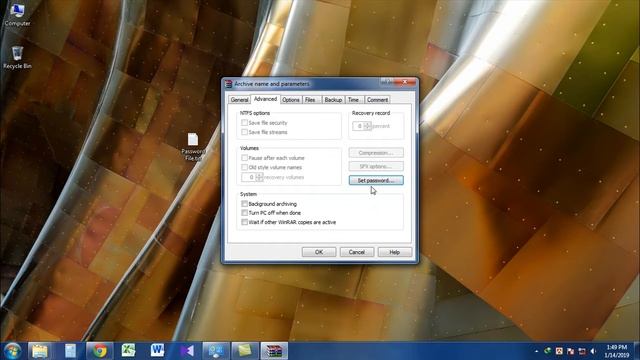Click the notepad-like taskbar icon next to Explorer
640x360 pixels.
(70, 351)
